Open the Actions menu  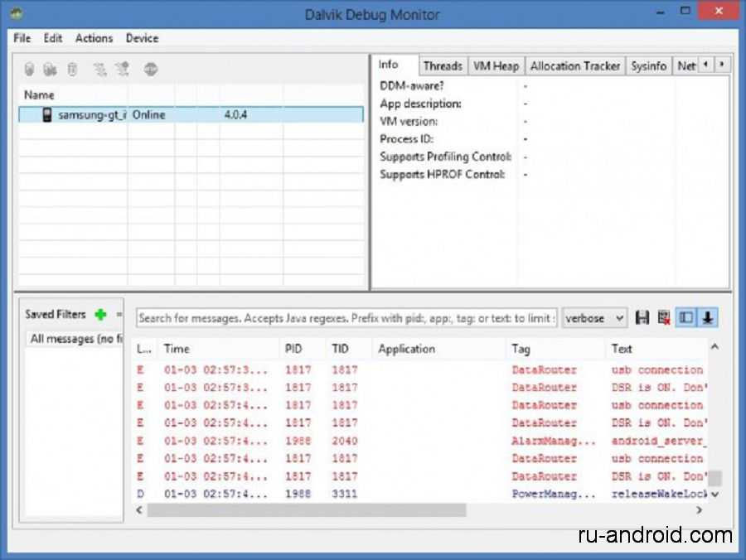(x=94, y=38)
